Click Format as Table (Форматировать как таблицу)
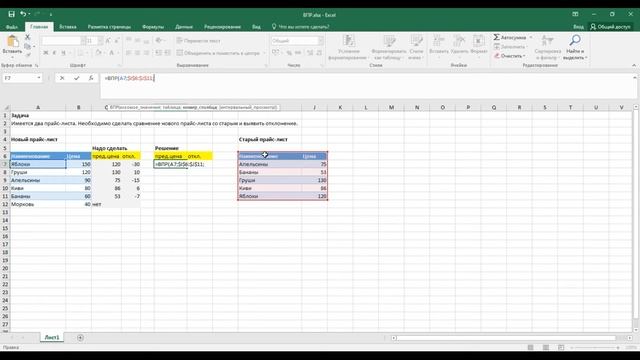 (x=389, y=47)
